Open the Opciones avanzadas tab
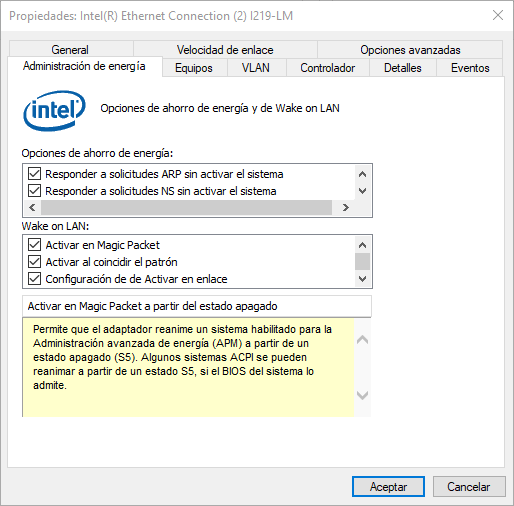The width and height of the screenshot is (514, 506). point(410,50)
